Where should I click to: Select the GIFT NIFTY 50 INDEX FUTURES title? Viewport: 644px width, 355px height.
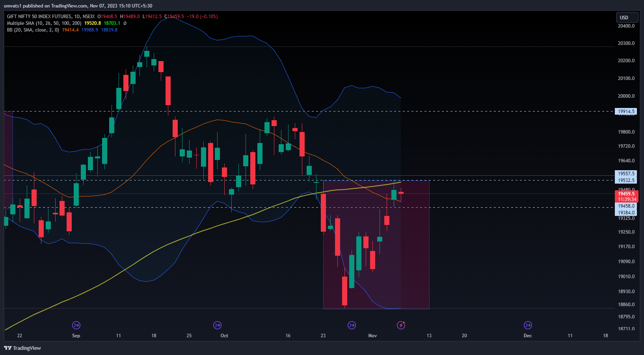click(39, 17)
